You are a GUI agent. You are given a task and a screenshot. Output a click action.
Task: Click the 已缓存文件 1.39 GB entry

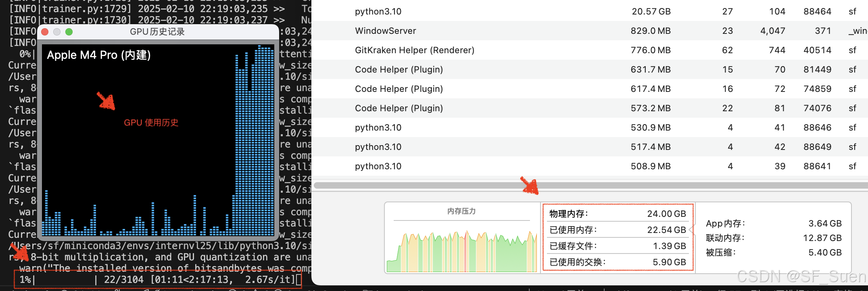pyautogui.click(x=618, y=246)
